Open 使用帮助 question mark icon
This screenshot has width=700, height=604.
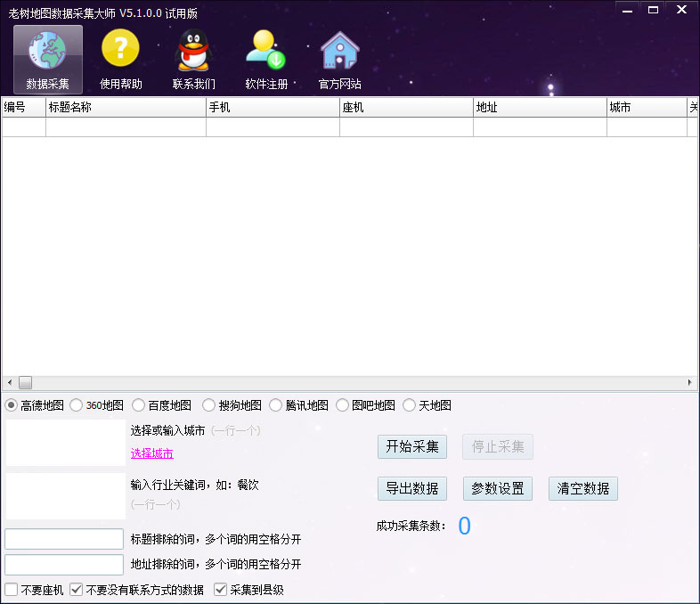coord(120,59)
